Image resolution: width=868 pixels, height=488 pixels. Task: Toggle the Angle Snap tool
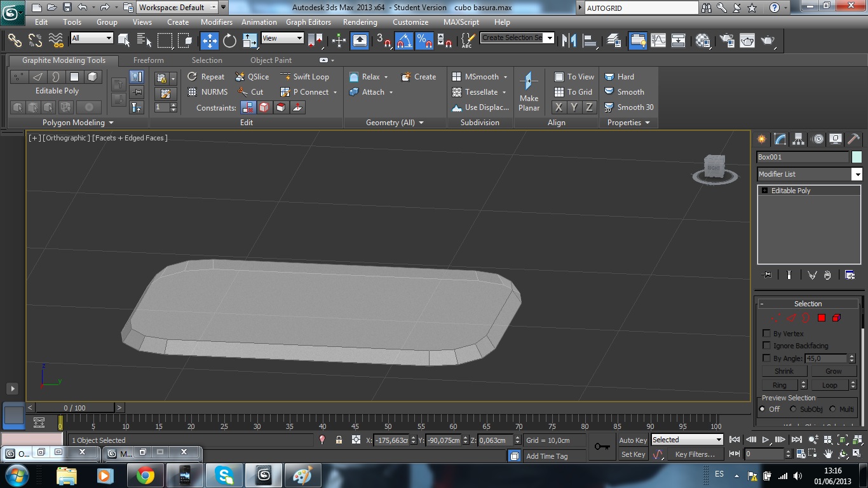pyautogui.click(x=404, y=41)
